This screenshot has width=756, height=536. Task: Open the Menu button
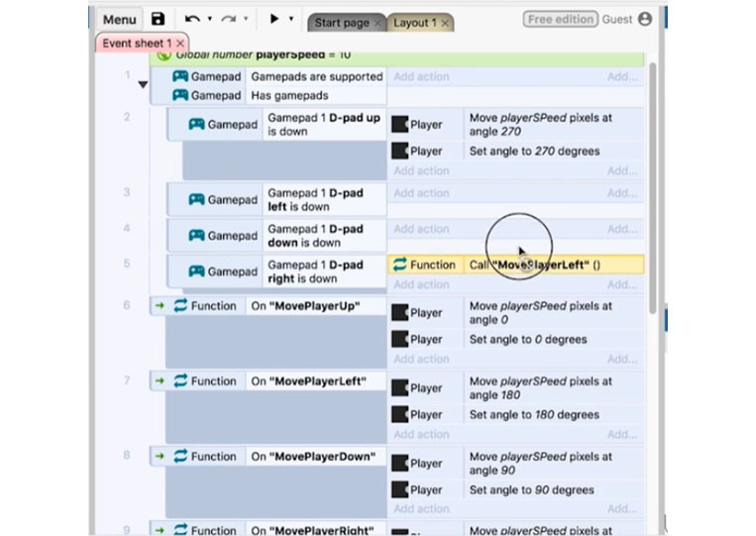click(x=119, y=20)
